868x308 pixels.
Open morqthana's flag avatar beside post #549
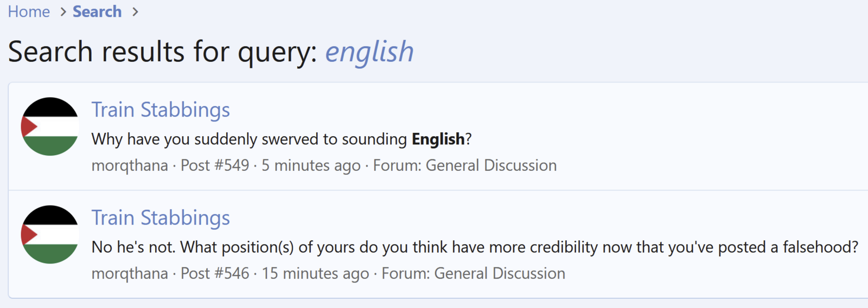50,126
